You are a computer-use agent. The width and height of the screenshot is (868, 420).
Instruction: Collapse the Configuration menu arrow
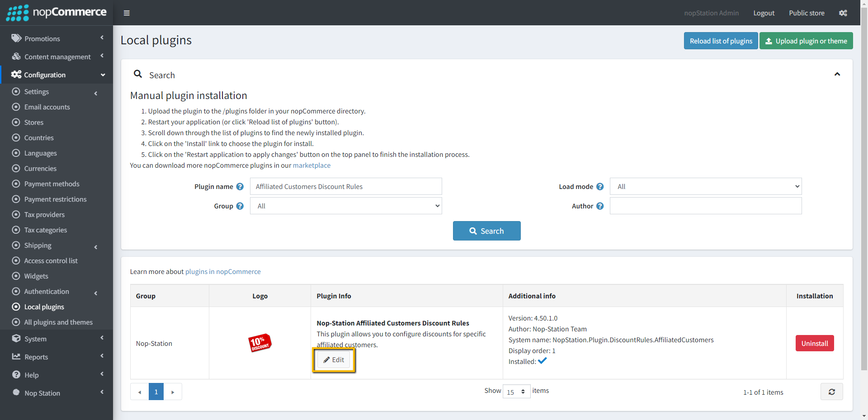pyautogui.click(x=103, y=75)
